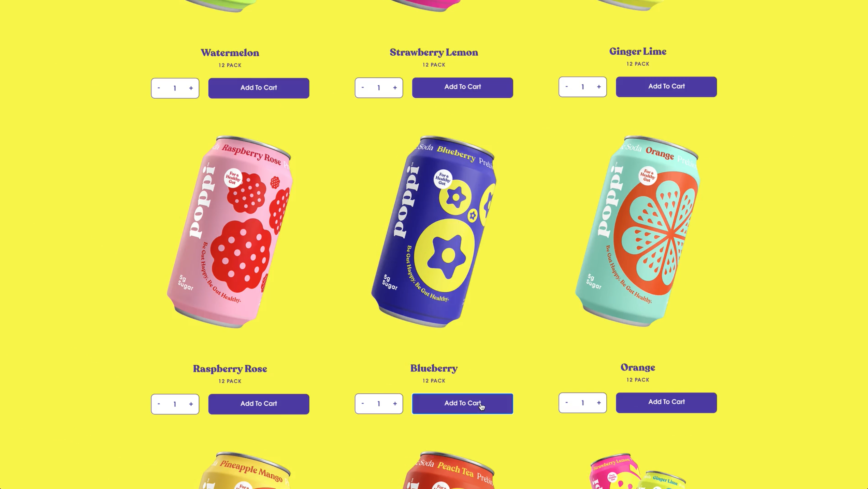Open the Orange can image

point(637,230)
